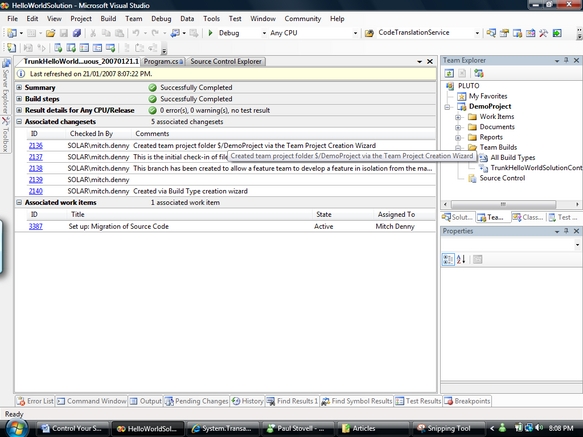Expand the Summary section
The width and height of the screenshot is (583, 437).
coord(19,87)
